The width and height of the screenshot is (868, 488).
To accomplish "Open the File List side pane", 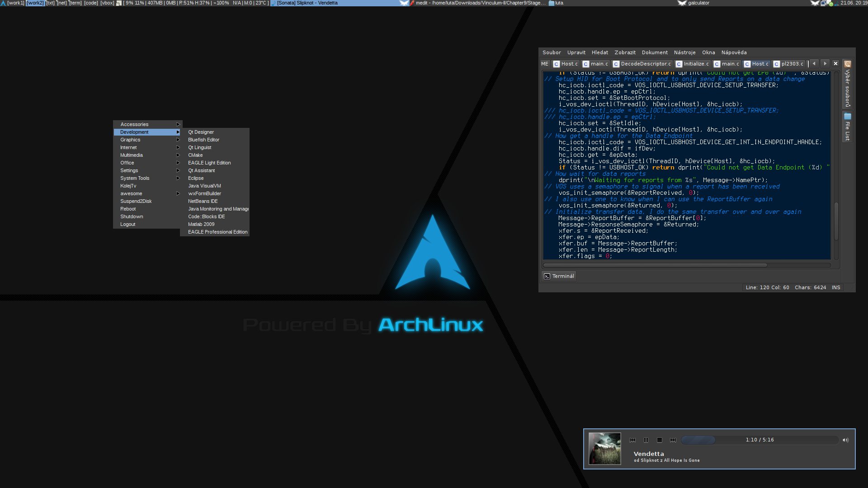I will click(848, 127).
